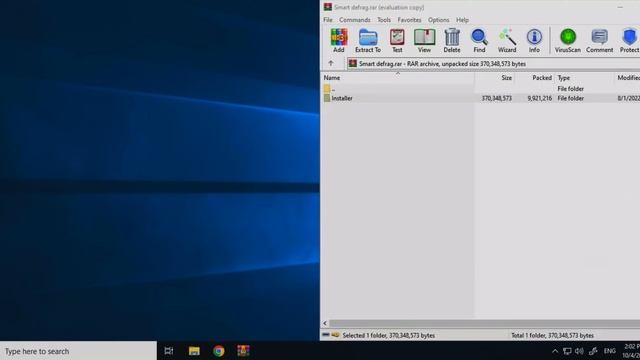Open the Comment tool
This screenshot has width=640, height=360.
point(600,41)
